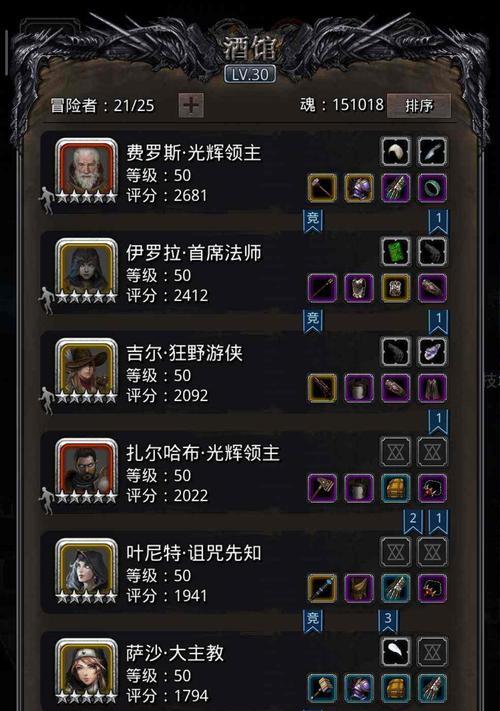This screenshot has height=711, width=500.
Task: Open the 排序 sort button
Action: pos(418,106)
